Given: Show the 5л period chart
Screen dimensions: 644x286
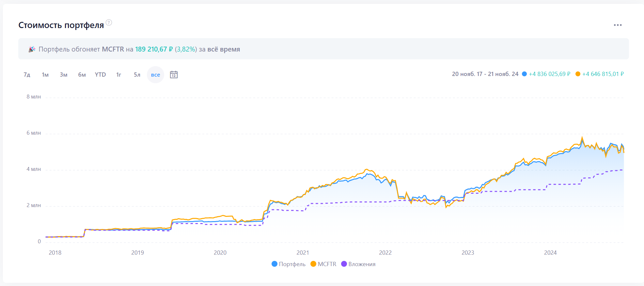Looking at the screenshot, I should coord(137,75).
